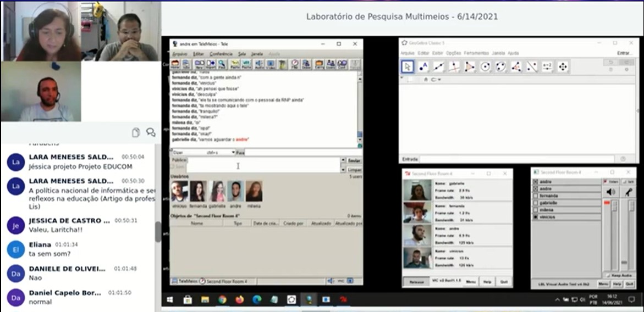
Task: Toggle the gabrielle checkbox in audio list
Action: pyautogui.click(x=536, y=203)
